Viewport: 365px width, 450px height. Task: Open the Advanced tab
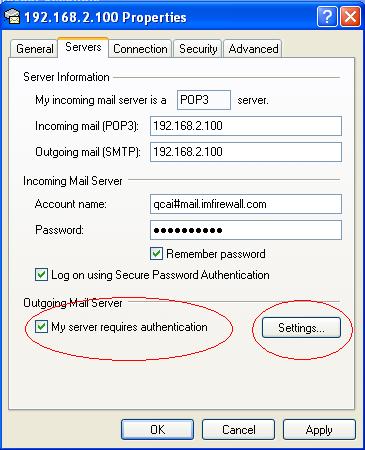(253, 49)
